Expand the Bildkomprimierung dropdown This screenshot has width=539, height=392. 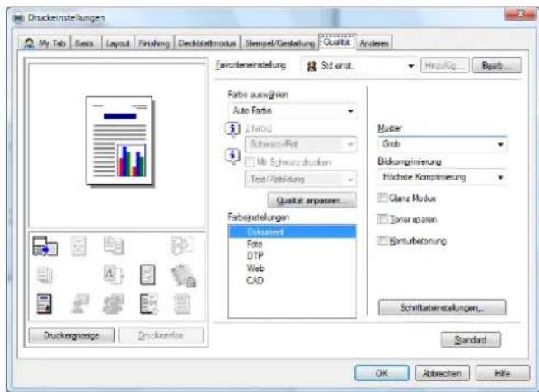pyautogui.click(x=442, y=177)
